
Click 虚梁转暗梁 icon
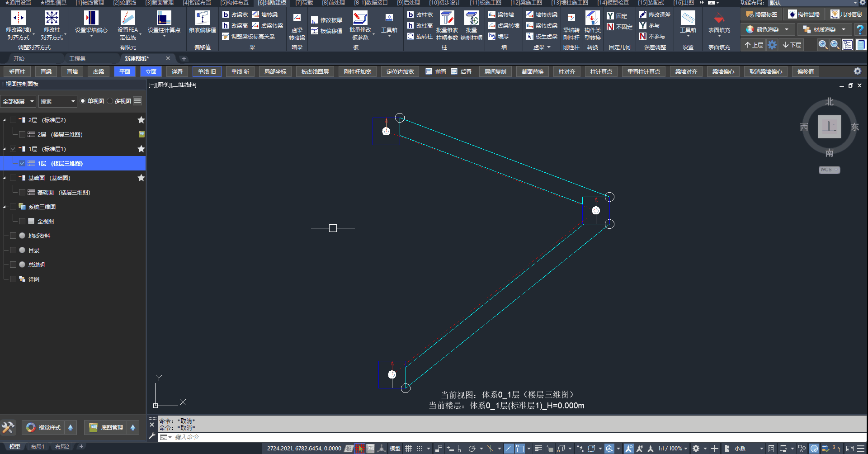(x=297, y=18)
